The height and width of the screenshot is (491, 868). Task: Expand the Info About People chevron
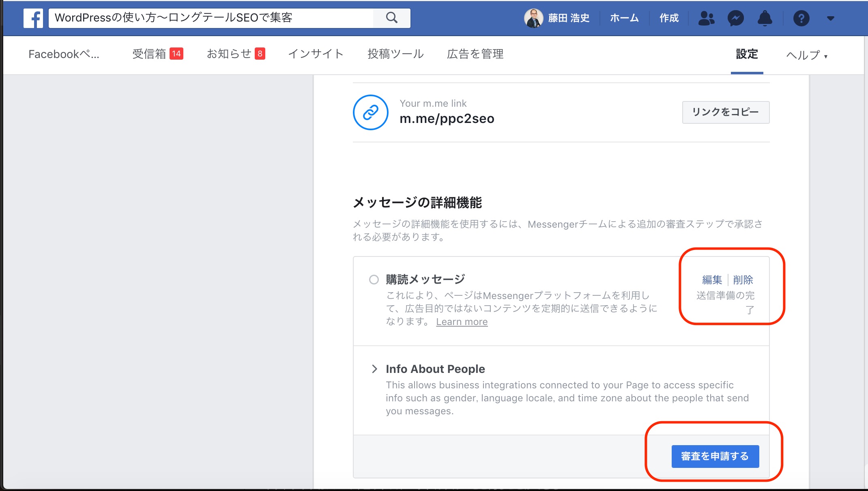374,369
